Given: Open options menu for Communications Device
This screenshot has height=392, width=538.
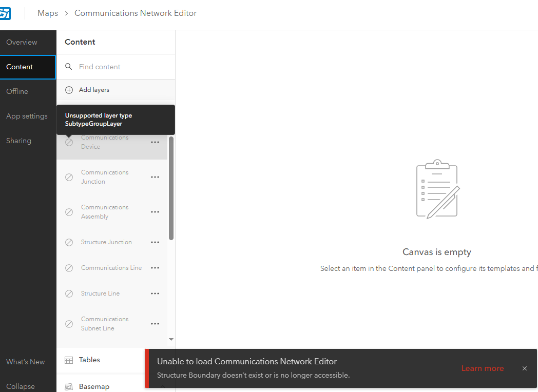Looking at the screenshot, I should (x=155, y=142).
